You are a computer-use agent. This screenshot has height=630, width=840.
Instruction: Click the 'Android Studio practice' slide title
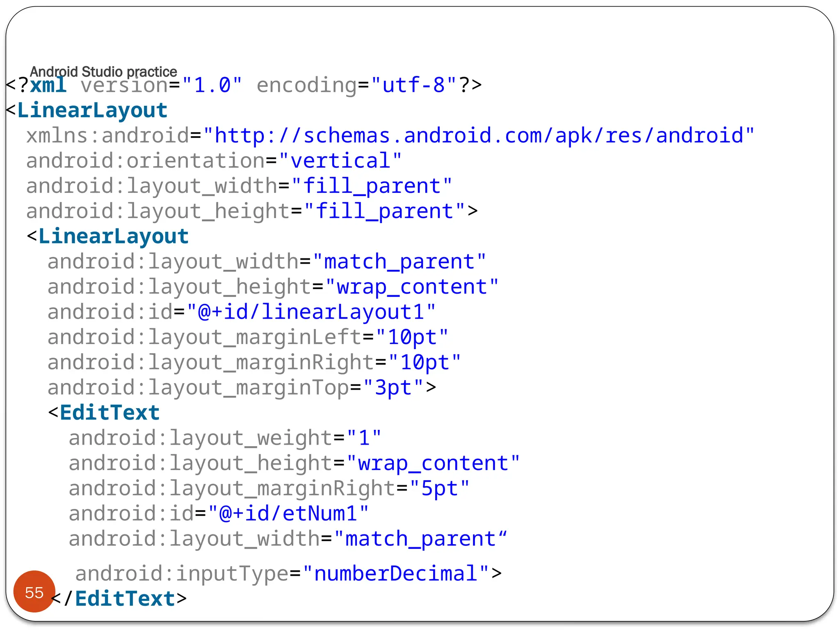[x=103, y=72]
